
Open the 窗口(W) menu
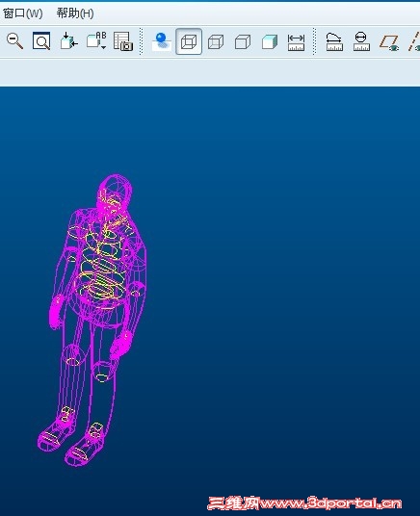[22, 13]
